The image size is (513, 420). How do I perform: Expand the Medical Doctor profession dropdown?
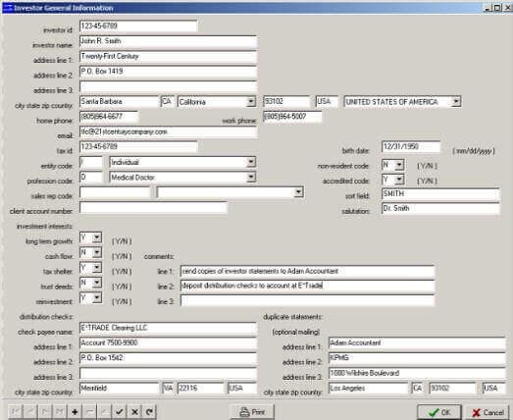click(250, 177)
